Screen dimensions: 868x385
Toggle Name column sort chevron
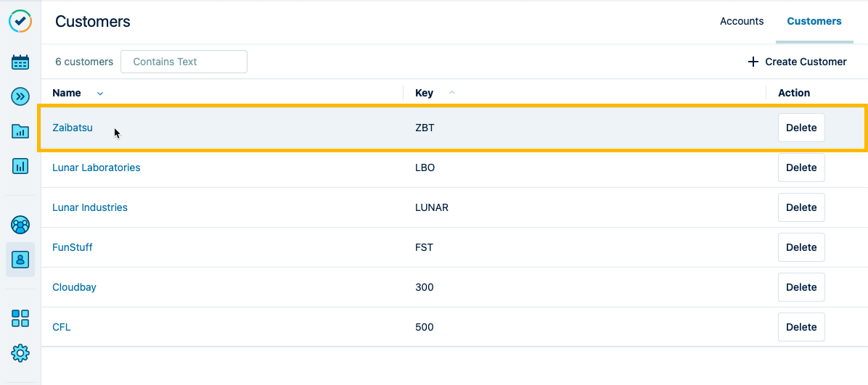point(100,93)
